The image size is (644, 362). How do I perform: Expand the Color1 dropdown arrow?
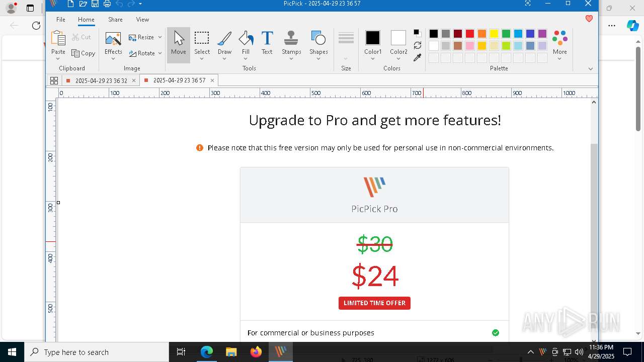[x=373, y=59]
